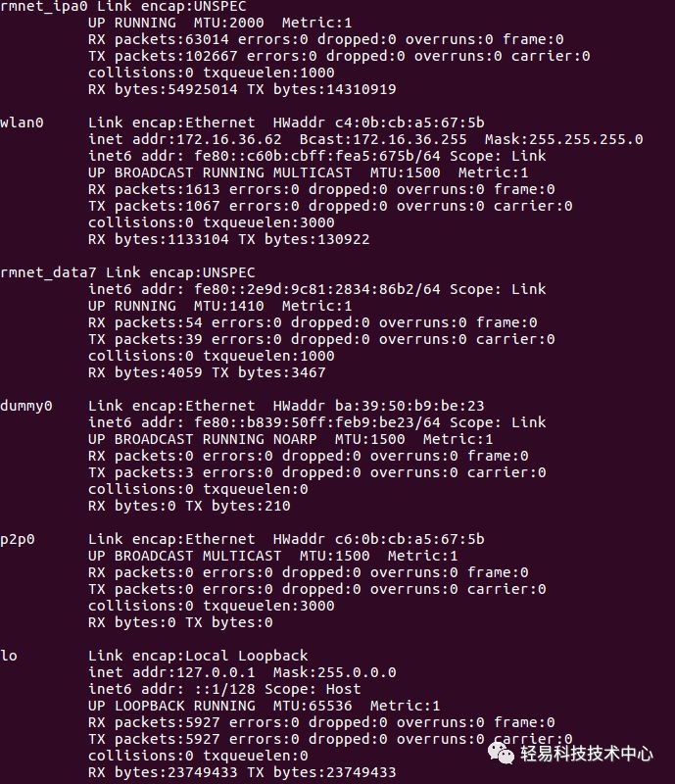675x784 pixels.
Task: Click the rmnet_data7 interface label
Action: (x=48, y=273)
